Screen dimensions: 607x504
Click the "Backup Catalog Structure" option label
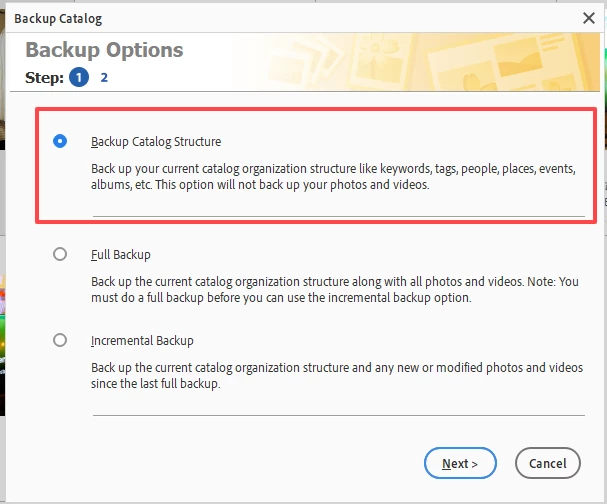156,142
